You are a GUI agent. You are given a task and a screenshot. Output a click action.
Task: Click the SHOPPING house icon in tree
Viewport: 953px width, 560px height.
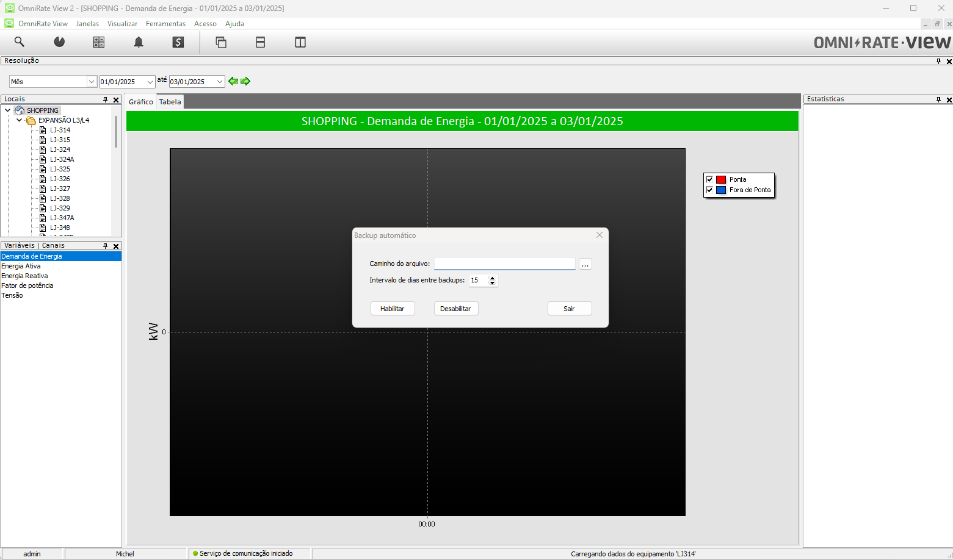20,110
